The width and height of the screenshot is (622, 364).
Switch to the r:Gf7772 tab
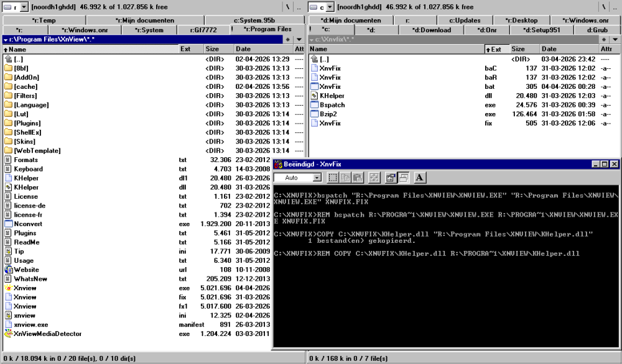pyautogui.click(x=203, y=30)
